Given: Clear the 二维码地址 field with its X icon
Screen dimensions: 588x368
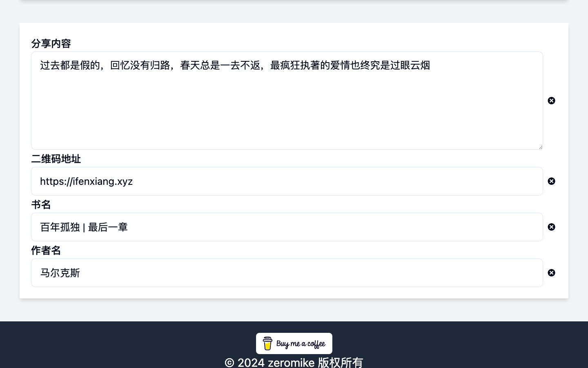Looking at the screenshot, I should pyautogui.click(x=551, y=181).
